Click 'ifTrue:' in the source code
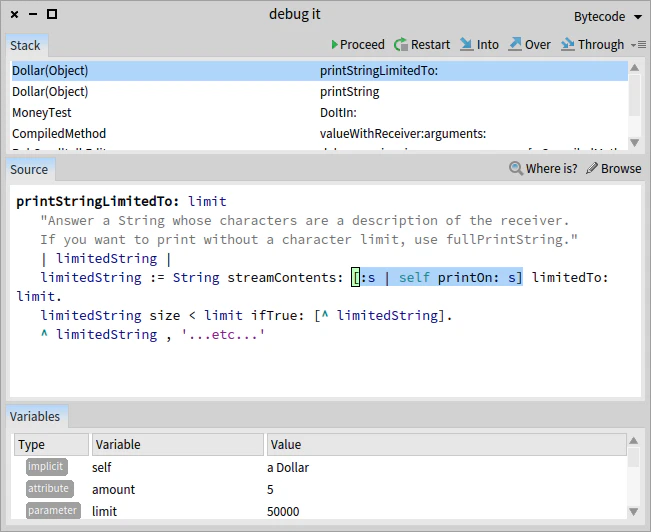Image resolution: width=651 pixels, height=532 pixels. [x=278, y=316]
